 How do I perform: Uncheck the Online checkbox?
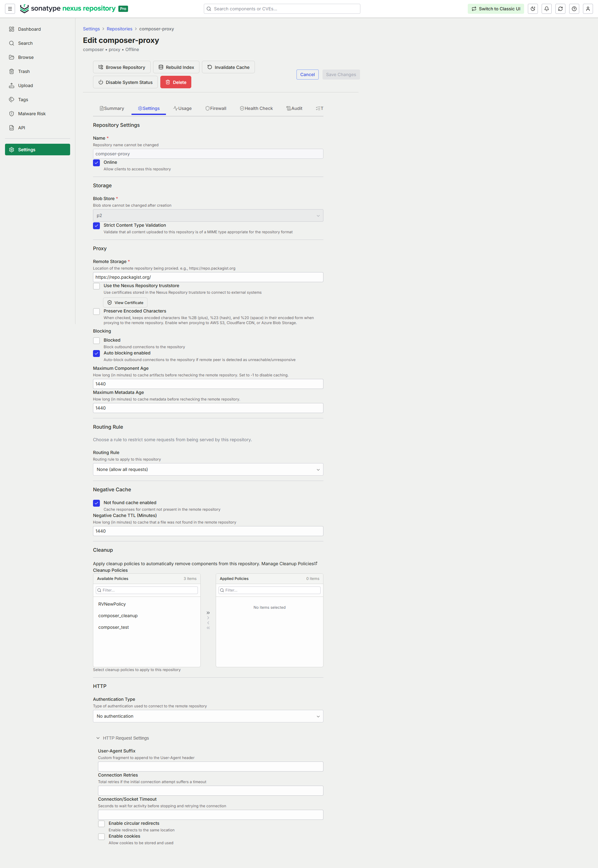[96, 163]
